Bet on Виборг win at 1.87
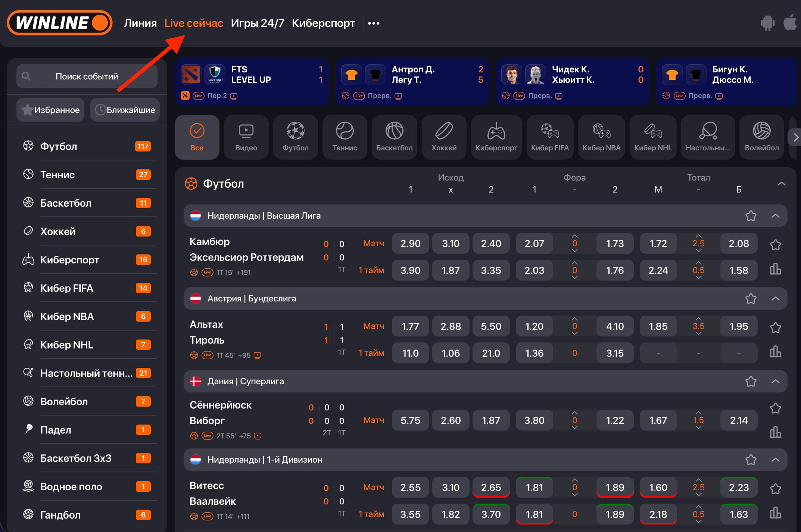Screen dimensions: 801x532 [x=491, y=420]
